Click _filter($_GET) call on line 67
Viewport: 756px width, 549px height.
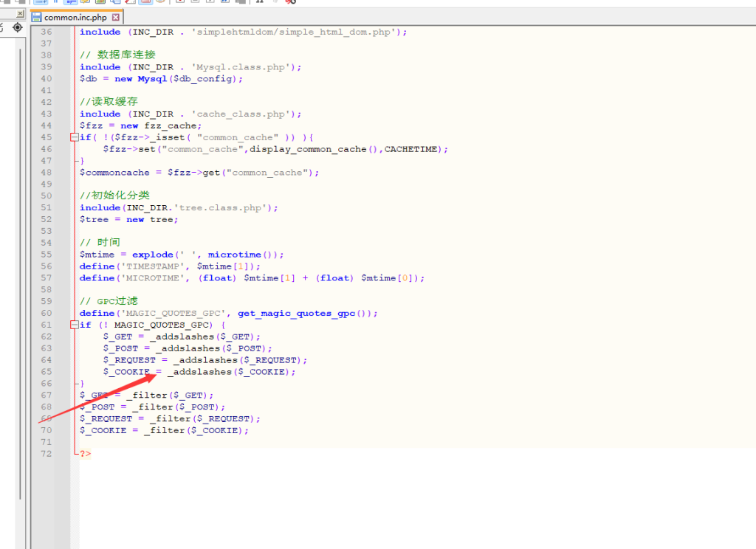tap(170, 396)
